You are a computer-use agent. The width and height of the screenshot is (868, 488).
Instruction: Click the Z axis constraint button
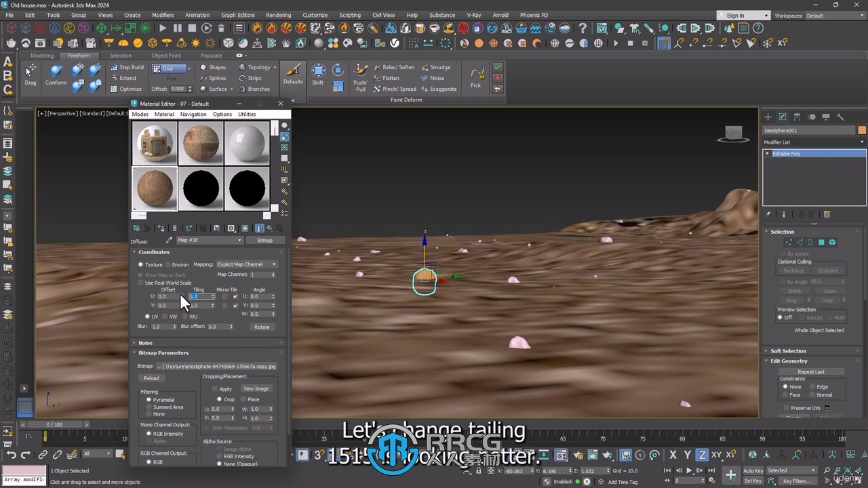point(703,455)
